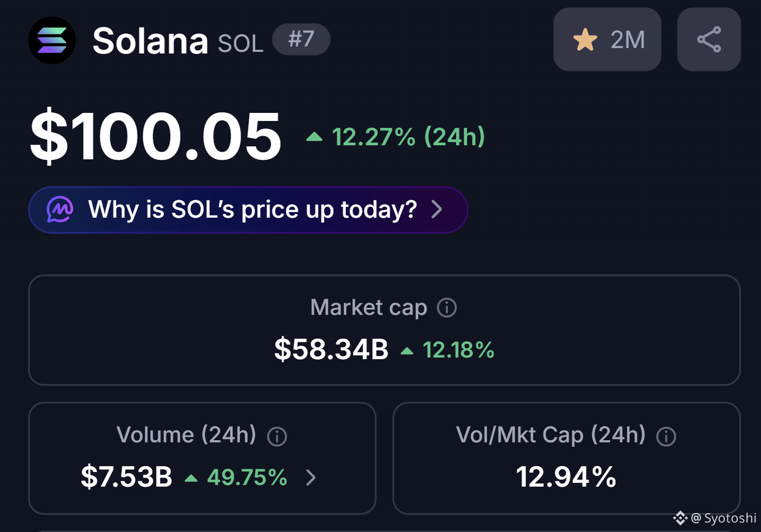Open Volume (24h) info icon
The image size is (761, 532).
coord(277,436)
